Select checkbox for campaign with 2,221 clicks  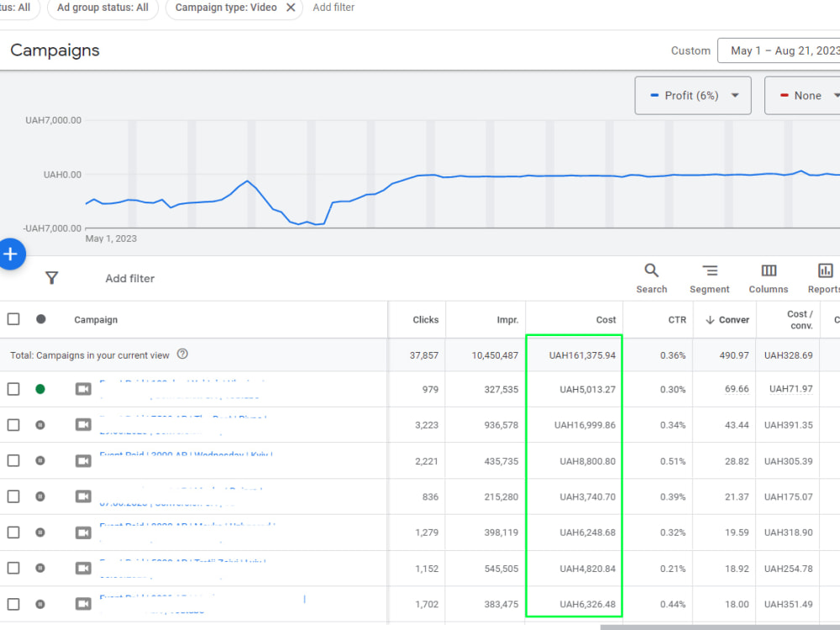point(13,460)
